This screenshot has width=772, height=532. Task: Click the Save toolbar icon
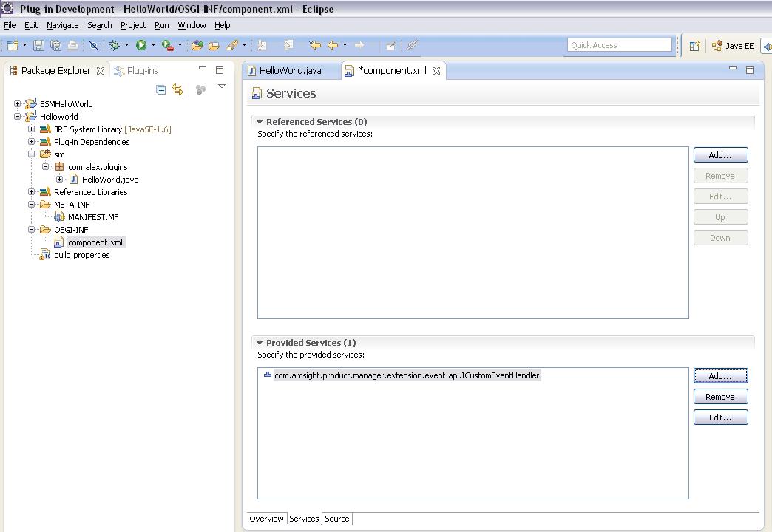[38, 45]
